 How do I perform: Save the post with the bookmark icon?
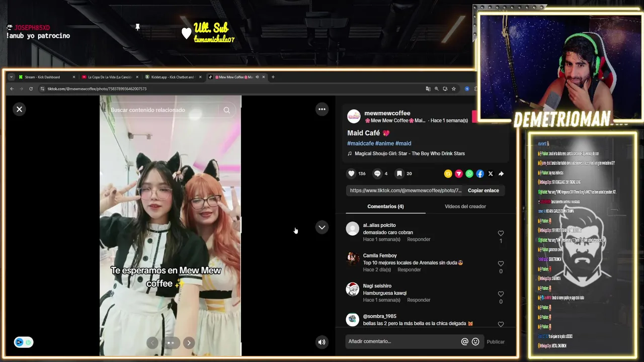point(399,173)
